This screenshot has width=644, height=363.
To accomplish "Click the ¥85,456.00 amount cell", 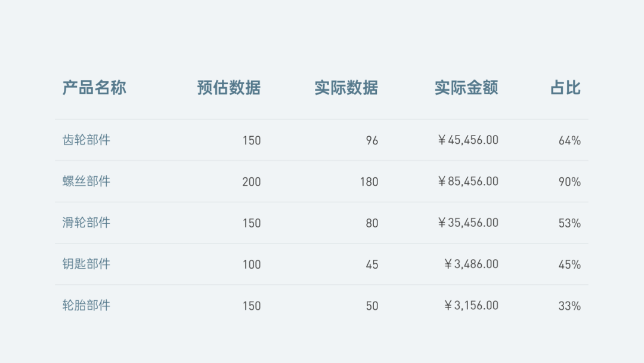I will [468, 181].
